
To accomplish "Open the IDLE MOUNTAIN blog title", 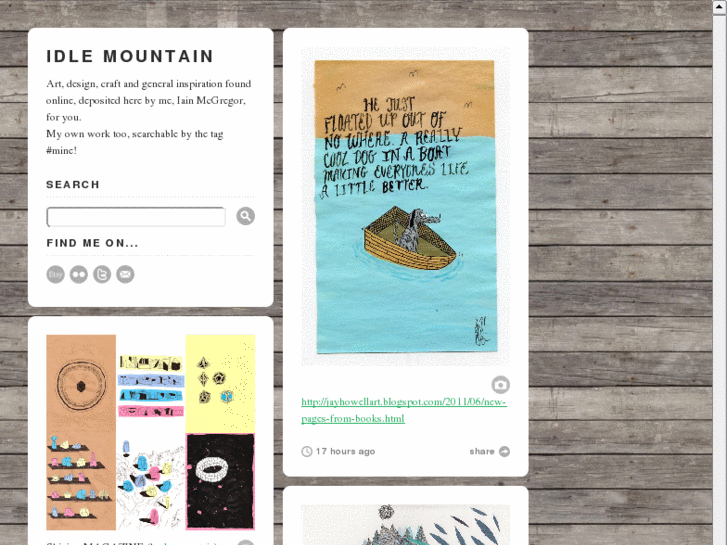I will click(130, 56).
